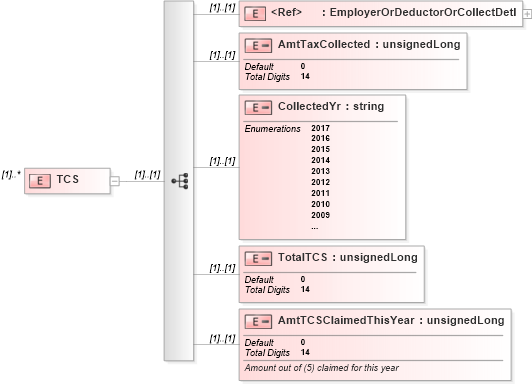Collapse the TCS node with minus box
532x386 pixels.
[115, 181]
